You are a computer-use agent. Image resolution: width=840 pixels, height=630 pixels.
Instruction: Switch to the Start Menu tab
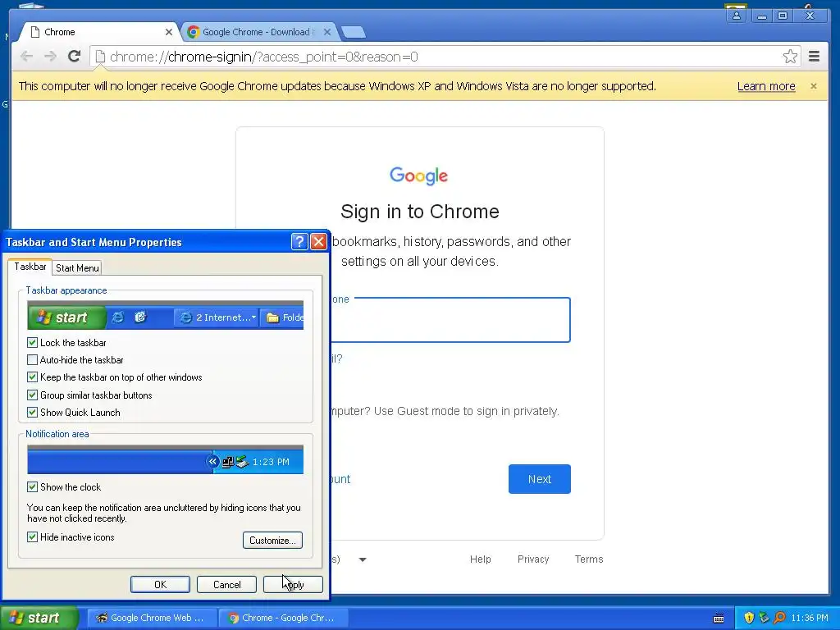pyautogui.click(x=77, y=268)
